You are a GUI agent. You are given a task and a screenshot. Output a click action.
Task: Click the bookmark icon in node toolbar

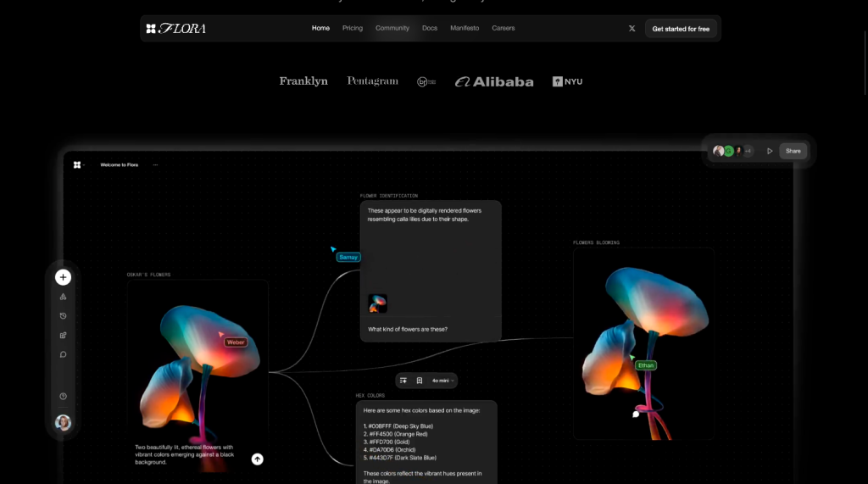[419, 381]
